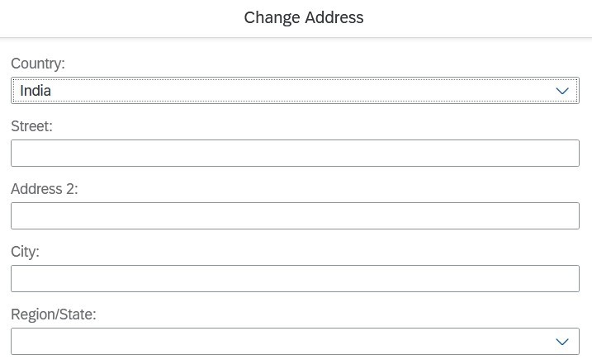Focus the text box under Address 2 label

click(x=295, y=216)
